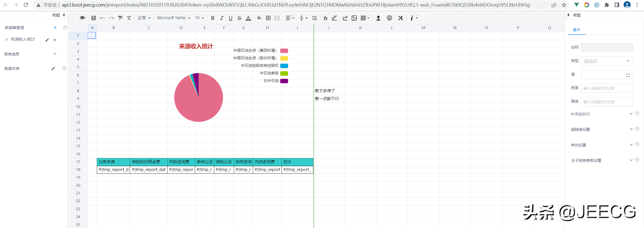
Task: Add a new dataset with the plus button
Action: 55,28
